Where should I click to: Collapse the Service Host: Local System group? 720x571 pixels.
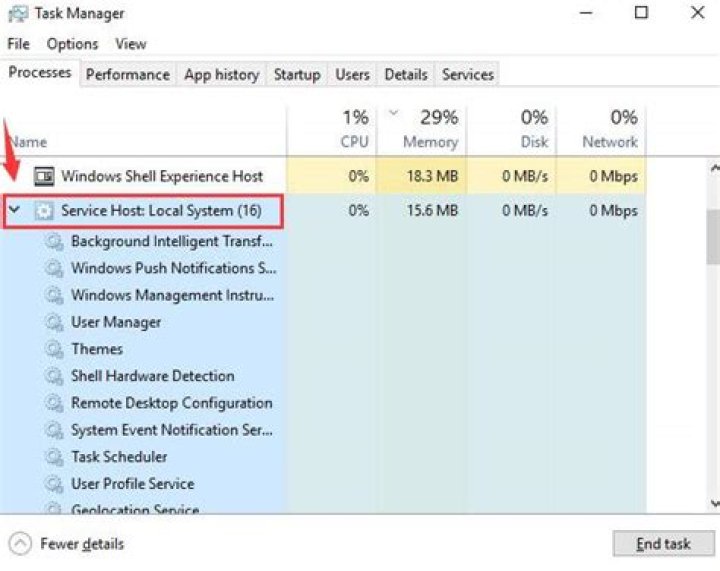tap(15, 210)
